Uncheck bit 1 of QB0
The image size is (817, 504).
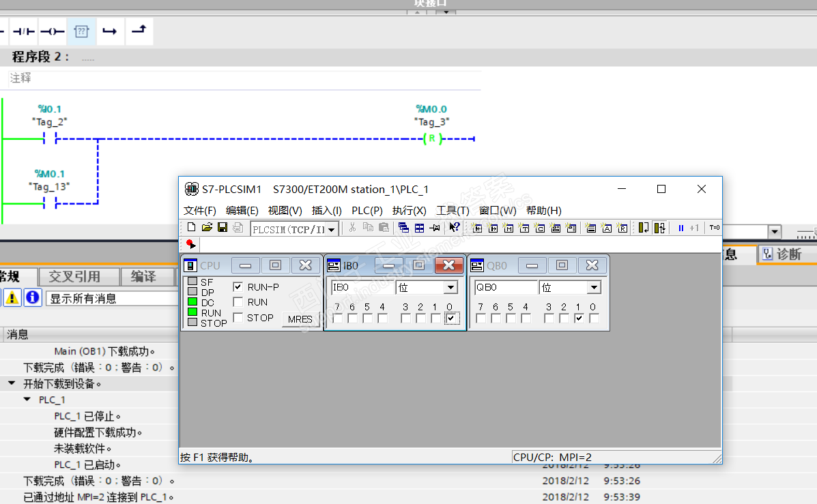pos(579,318)
